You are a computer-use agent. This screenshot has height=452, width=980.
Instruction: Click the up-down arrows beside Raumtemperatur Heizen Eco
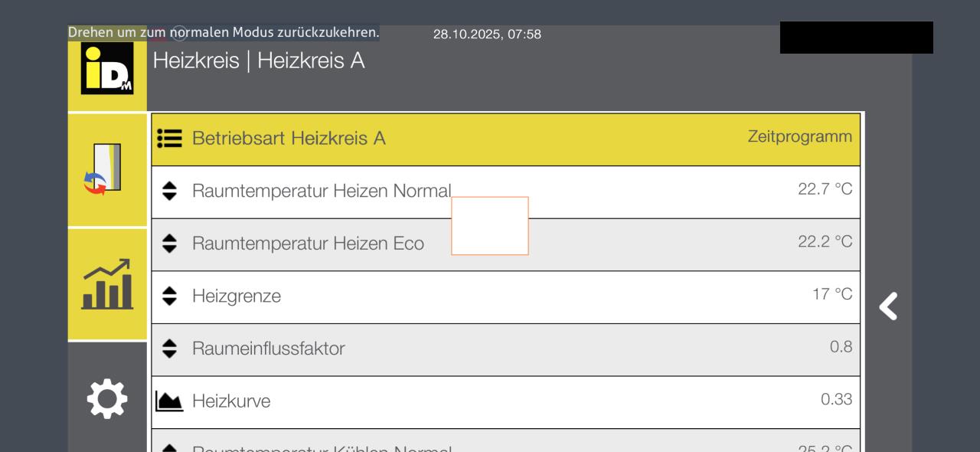(x=169, y=244)
